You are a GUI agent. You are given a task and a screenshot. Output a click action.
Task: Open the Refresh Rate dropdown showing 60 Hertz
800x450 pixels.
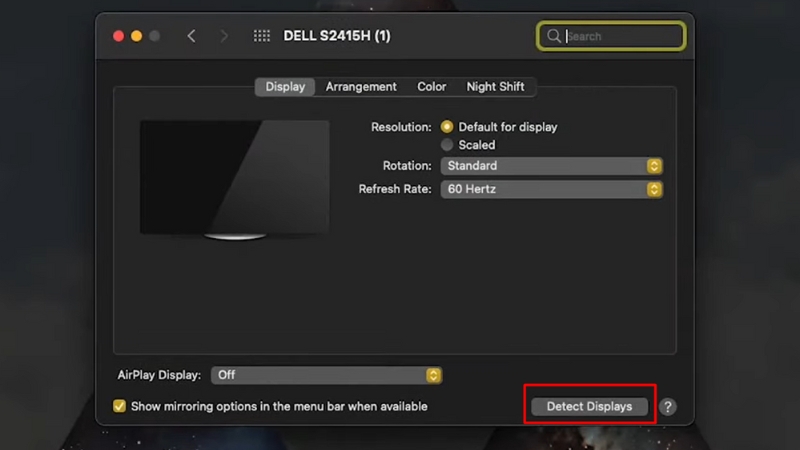pyautogui.click(x=552, y=189)
